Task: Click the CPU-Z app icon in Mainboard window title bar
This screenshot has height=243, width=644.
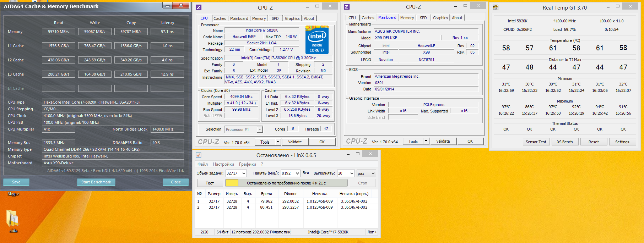Action: coord(347,7)
